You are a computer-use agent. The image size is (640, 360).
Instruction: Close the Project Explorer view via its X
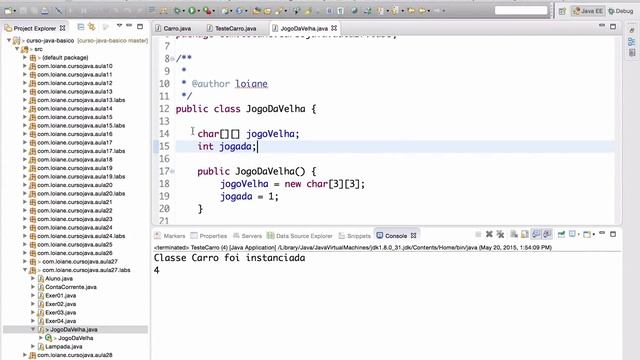[62, 28]
